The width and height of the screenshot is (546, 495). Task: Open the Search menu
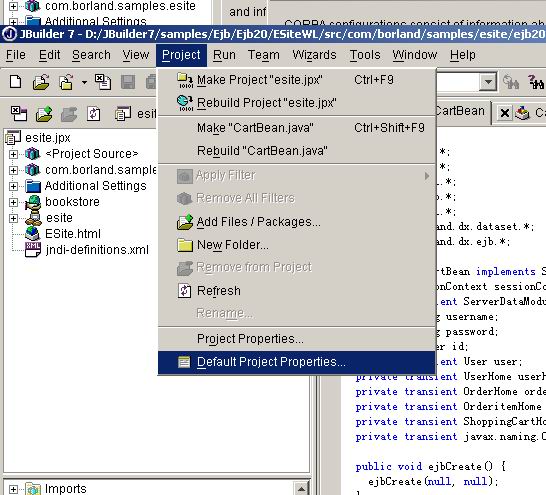91,55
